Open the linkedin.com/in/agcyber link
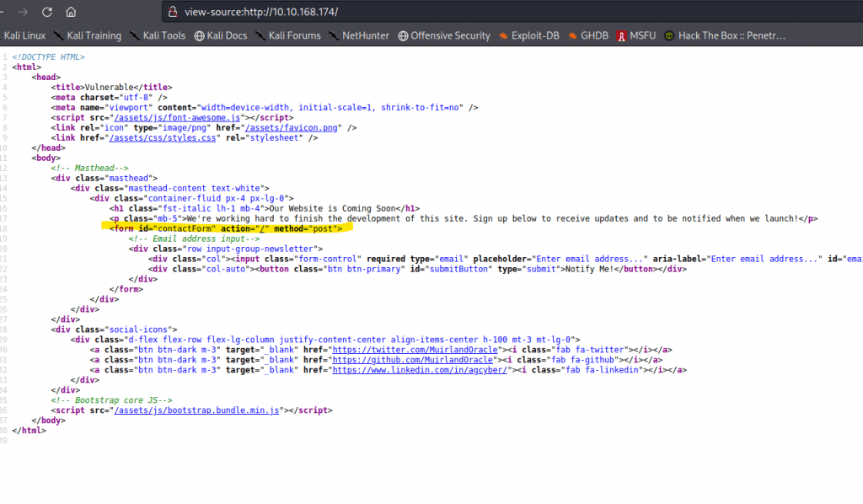Image resolution: width=863 pixels, height=504 pixels. [420, 370]
